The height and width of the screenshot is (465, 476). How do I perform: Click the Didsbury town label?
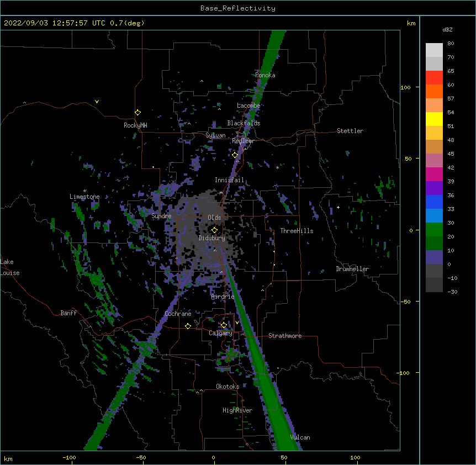(212, 238)
